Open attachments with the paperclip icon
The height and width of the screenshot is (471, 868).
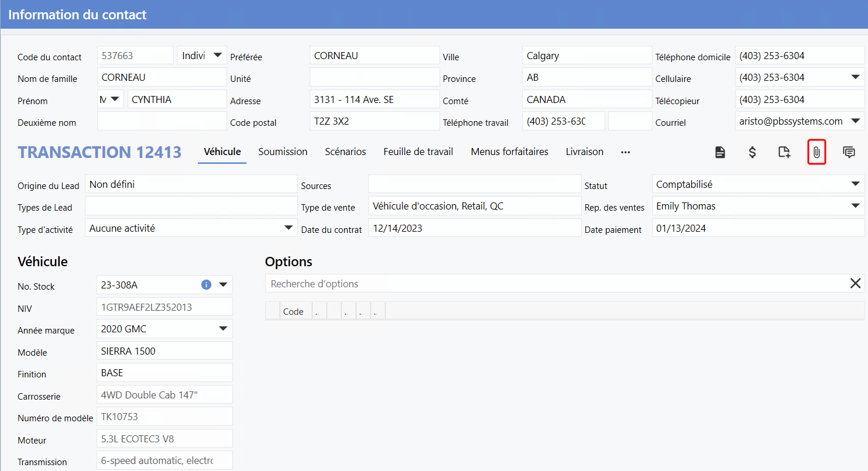click(816, 152)
